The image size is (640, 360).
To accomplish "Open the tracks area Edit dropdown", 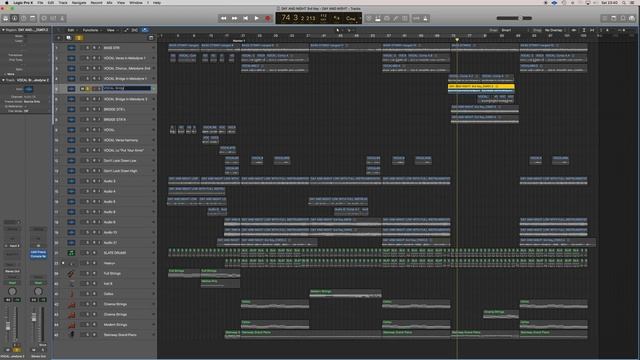I will [x=72, y=30].
